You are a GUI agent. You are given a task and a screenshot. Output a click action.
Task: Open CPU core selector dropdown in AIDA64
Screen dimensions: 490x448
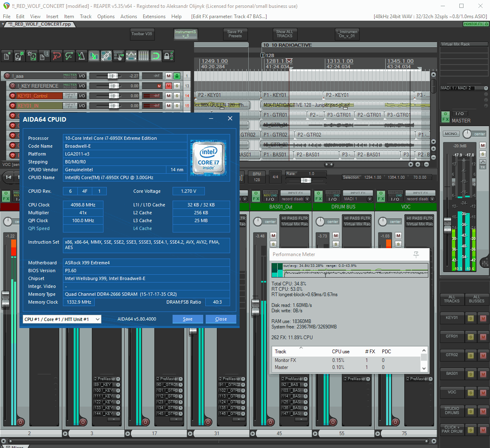62,319
